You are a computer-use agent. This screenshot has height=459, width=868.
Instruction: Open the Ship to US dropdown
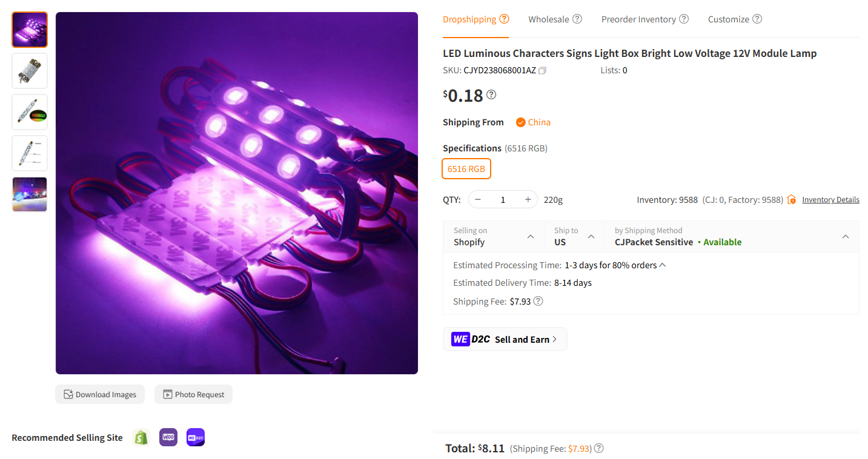(590, 236)
